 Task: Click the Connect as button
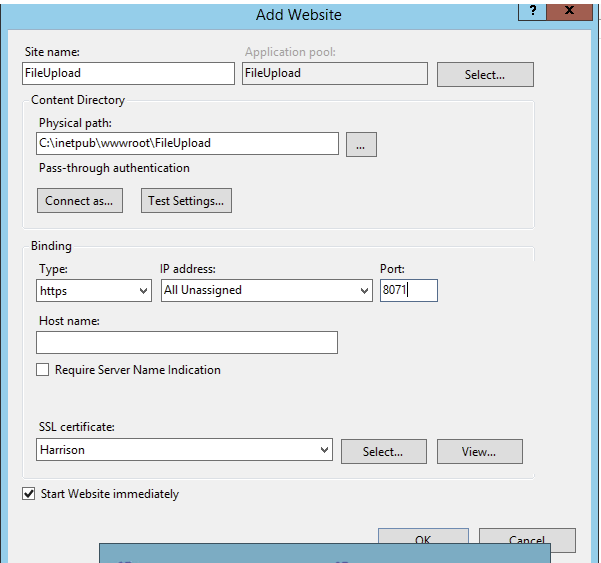click(x=79, y=201)
